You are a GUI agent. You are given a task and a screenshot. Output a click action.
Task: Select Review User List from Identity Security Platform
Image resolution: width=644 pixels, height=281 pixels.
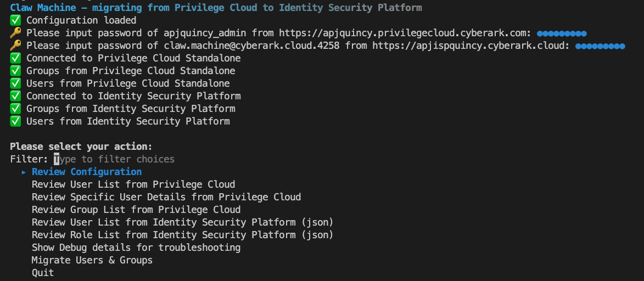click(x=183, y=223)
